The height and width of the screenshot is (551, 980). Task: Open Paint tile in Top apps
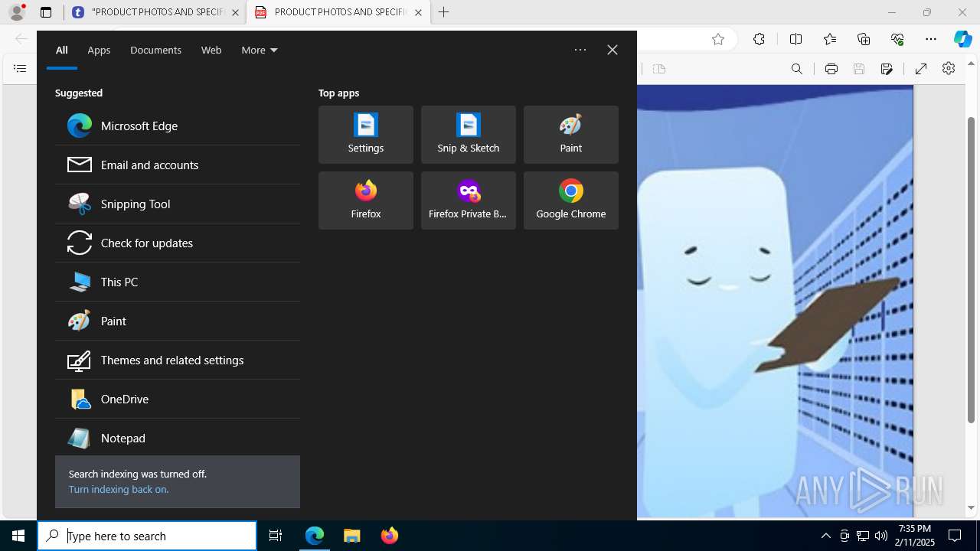(571, 135)
